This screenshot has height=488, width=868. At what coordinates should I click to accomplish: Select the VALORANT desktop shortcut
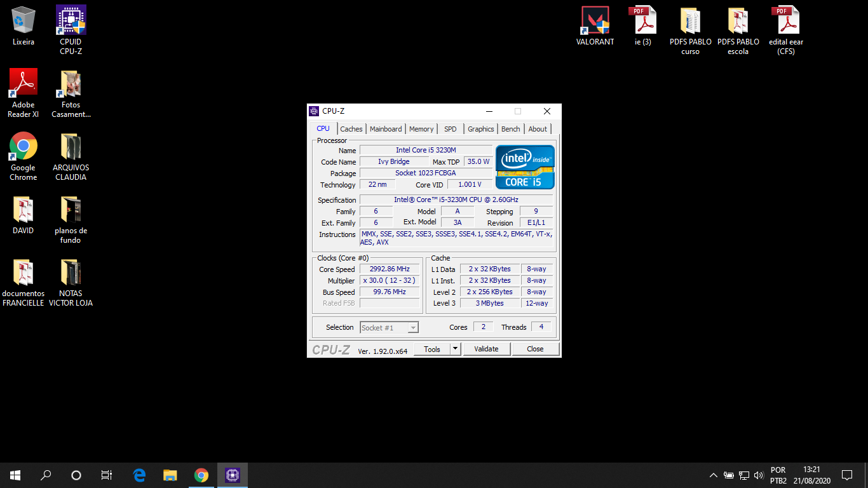(x=595, y=26)
